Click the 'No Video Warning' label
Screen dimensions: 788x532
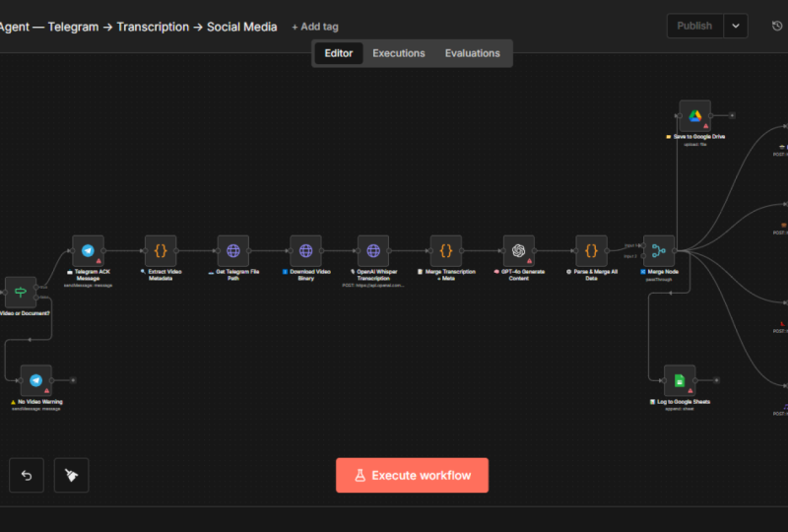click(36, 402)
